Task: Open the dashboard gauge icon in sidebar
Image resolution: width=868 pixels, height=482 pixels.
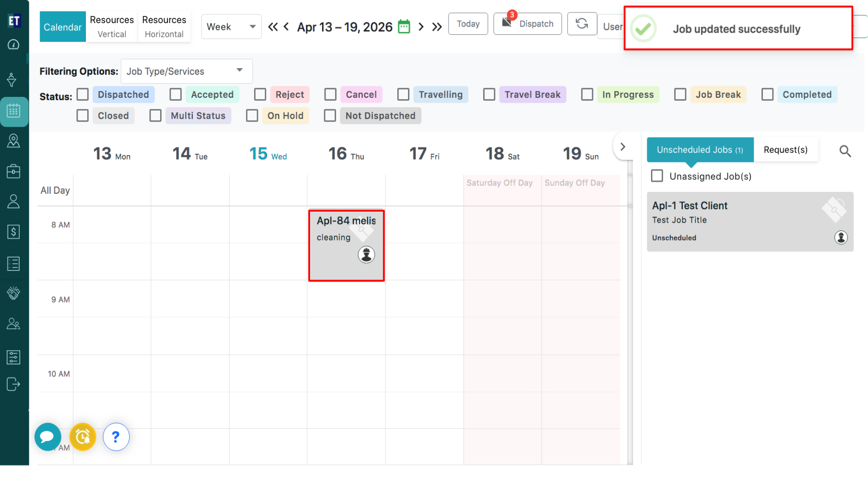Action: pyautogui.click(x=14, y=45)
